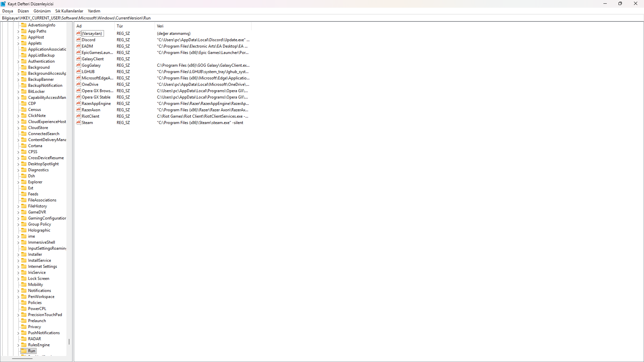Click the key tree's horizontal scrollbar thumb
Image resolution: width=644 pixels, height=362 pixels.
click(22, 359)
